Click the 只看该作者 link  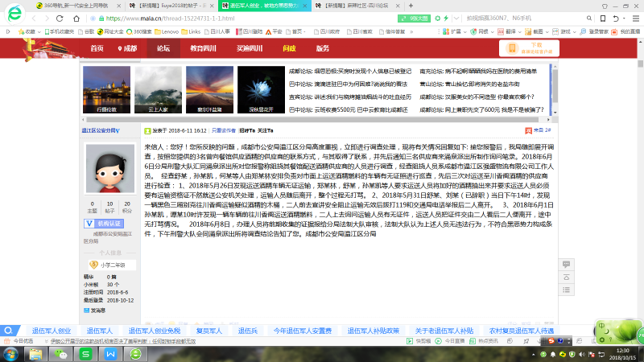[223, 130]
